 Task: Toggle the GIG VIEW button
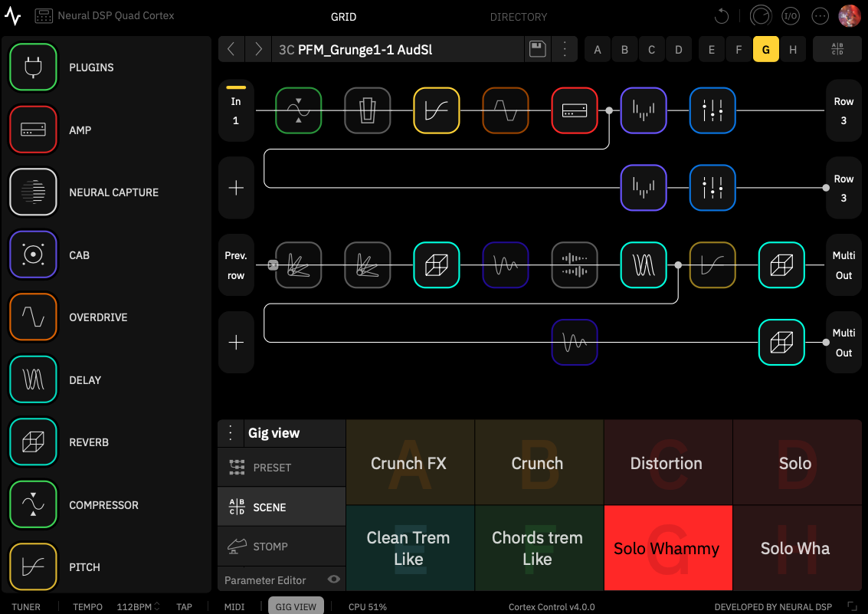(x=296, y=606)
